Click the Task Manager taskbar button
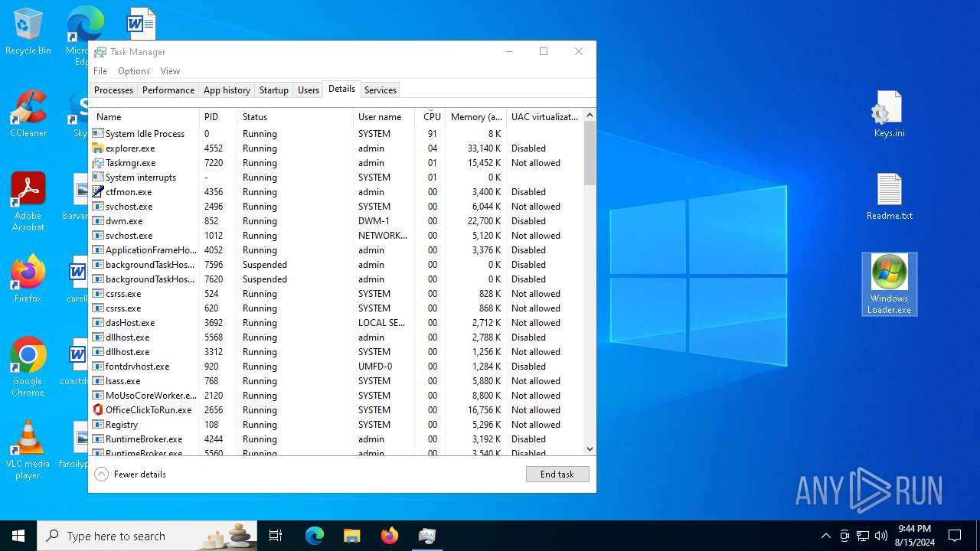Image resolution: width=980 pixels, height=551 pixels. click(x=426, y=536)
